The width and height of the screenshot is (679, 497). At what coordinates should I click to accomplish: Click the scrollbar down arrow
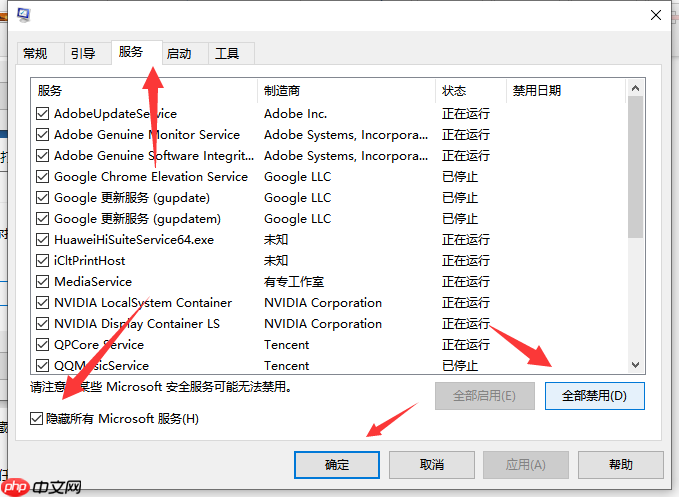pos(635,365)
